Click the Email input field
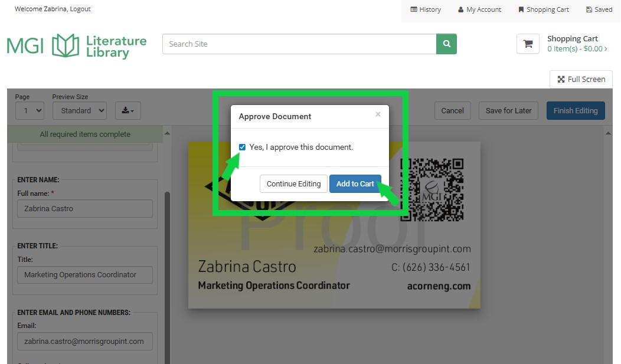This screenshot has width=621, height=364. pyautogui.click(x=85, y=341)
